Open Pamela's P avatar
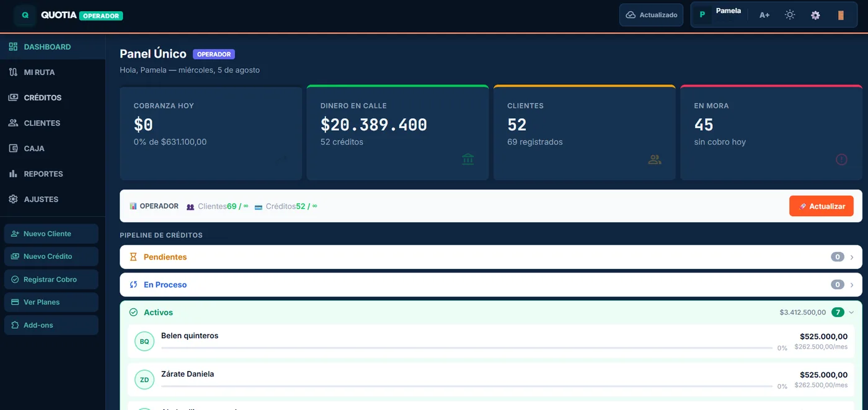This screenshot has width=868, height=410. tap(702, 14)
